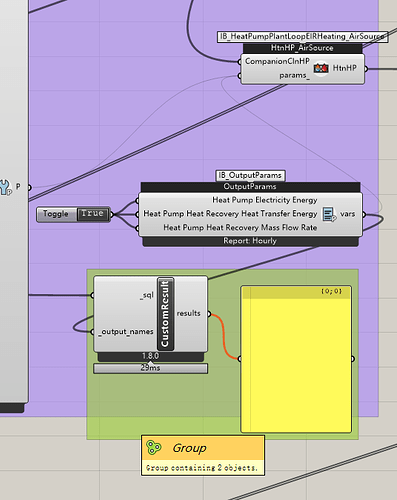Click the OutputParams document icon

click(329, 214)
